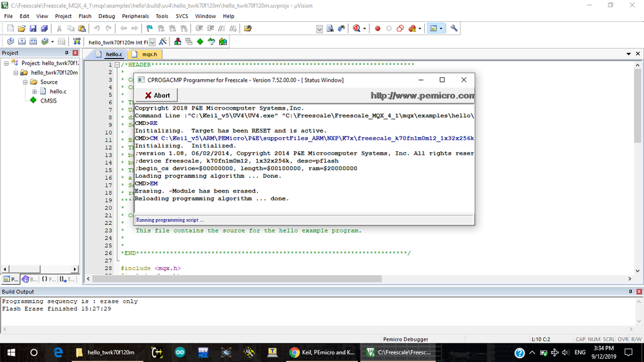
Task: Abort the CPROGACMP programming script
Action: [x=157, y=95]
